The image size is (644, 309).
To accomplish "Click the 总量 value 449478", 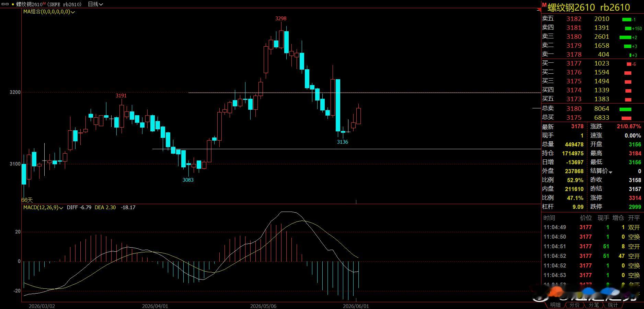I will pos(574,144).
